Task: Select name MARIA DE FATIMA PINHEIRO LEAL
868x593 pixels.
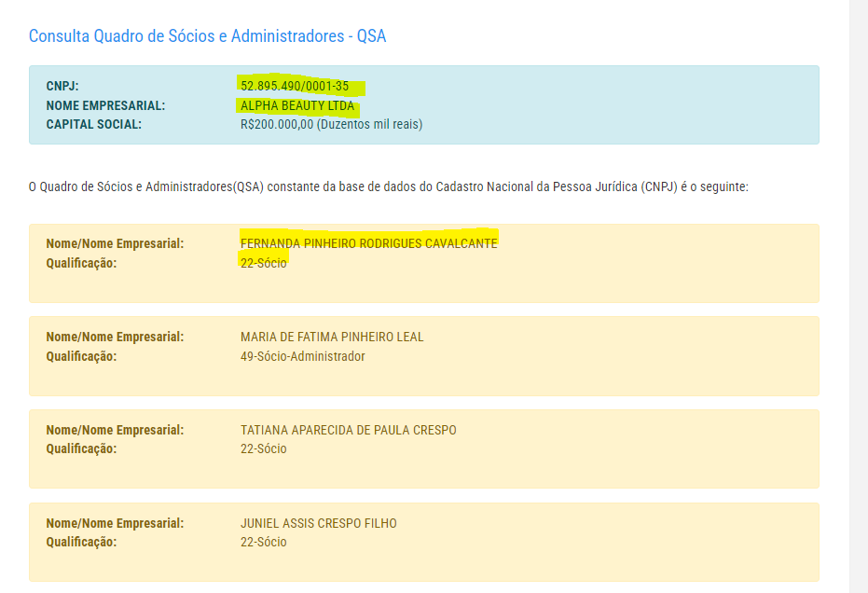Action: tap(332, 337)
